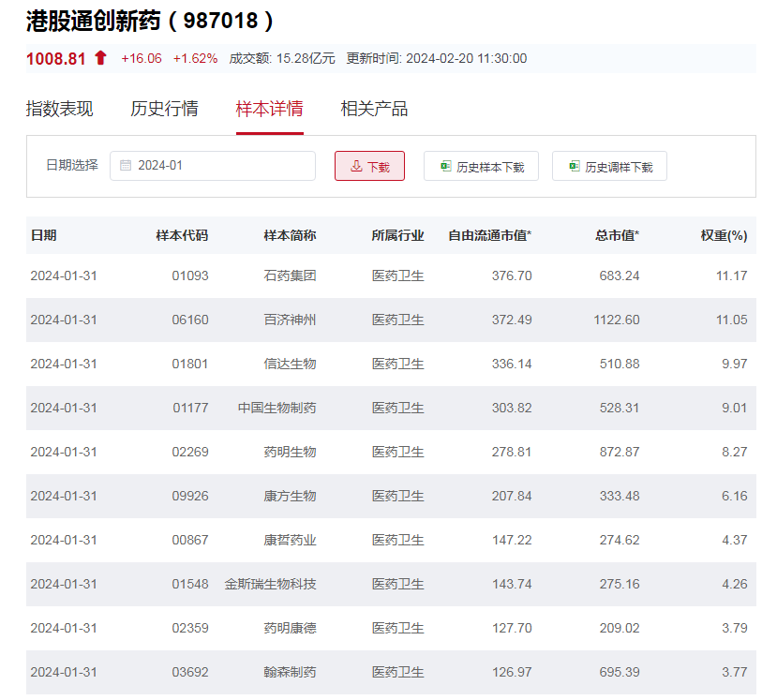Click the index price 1008.81
This screenshot has height=700, width=762.
click(56, 59)
